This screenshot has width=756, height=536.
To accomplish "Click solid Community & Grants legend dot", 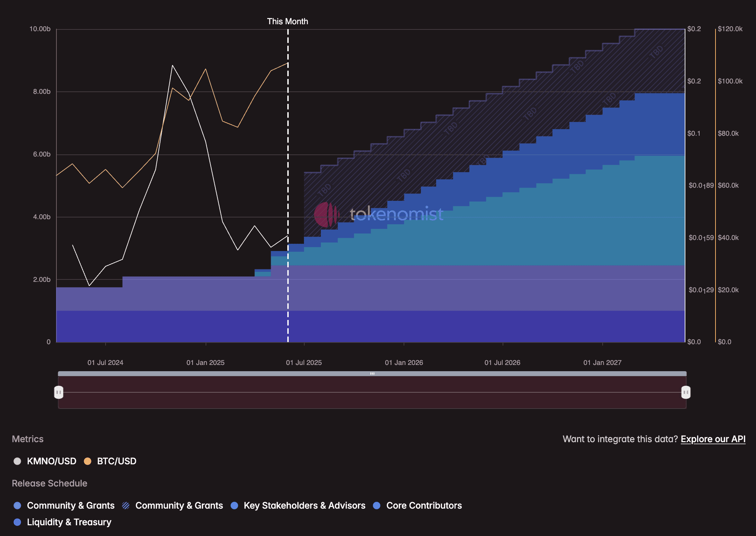I will coord(17,506).
